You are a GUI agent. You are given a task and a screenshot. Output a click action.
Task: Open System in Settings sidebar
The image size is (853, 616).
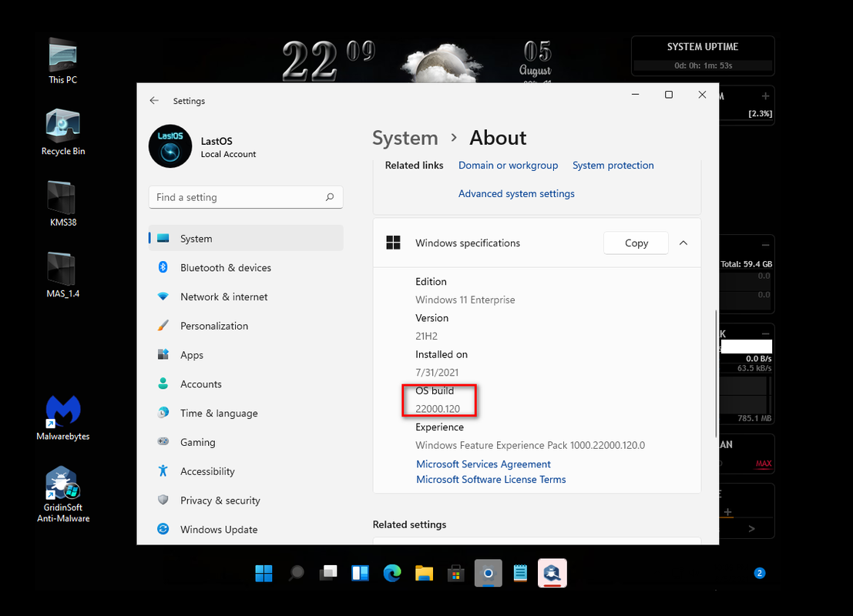[x=246, y=238]
